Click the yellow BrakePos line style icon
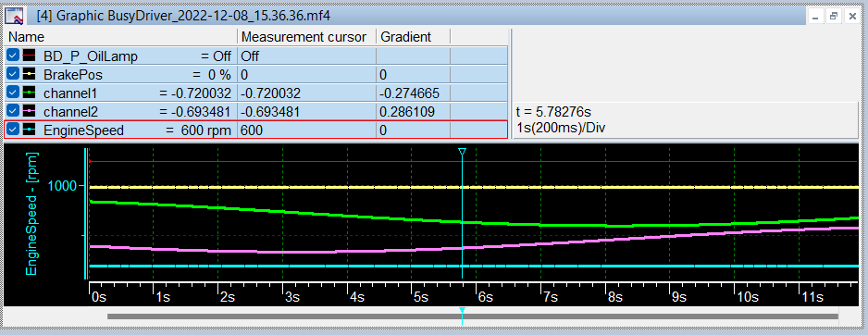The image size is (868, 335). (x=29, y=74)
